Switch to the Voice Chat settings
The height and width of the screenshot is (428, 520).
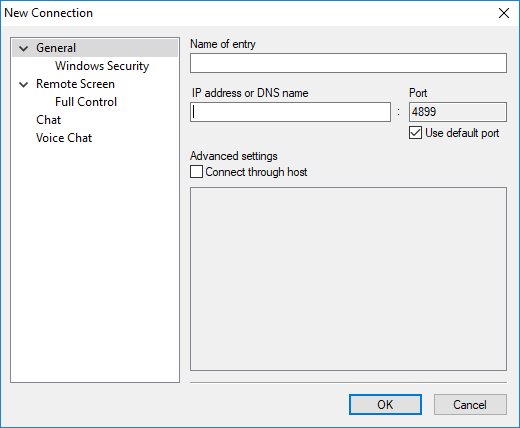coord(64,138)
